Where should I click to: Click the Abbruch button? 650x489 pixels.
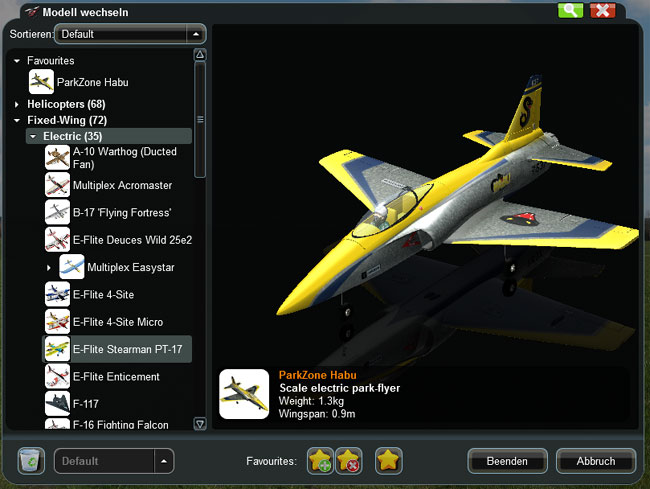(596, 461)
